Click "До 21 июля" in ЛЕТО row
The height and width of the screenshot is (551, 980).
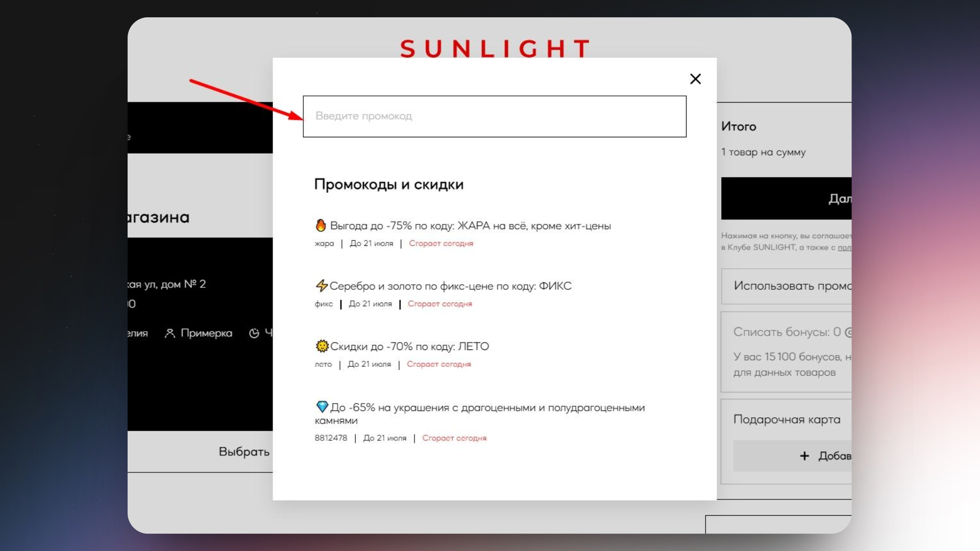coord(370,364)
